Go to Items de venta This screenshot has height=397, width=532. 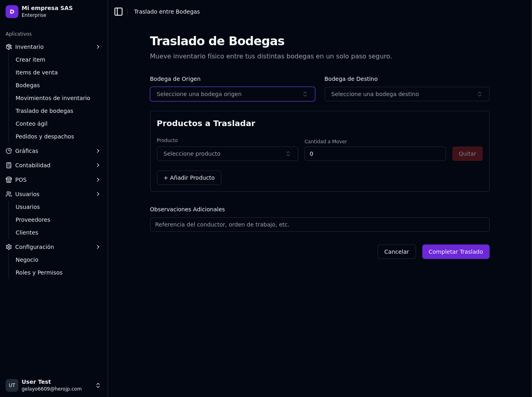(x=36, y=72)
